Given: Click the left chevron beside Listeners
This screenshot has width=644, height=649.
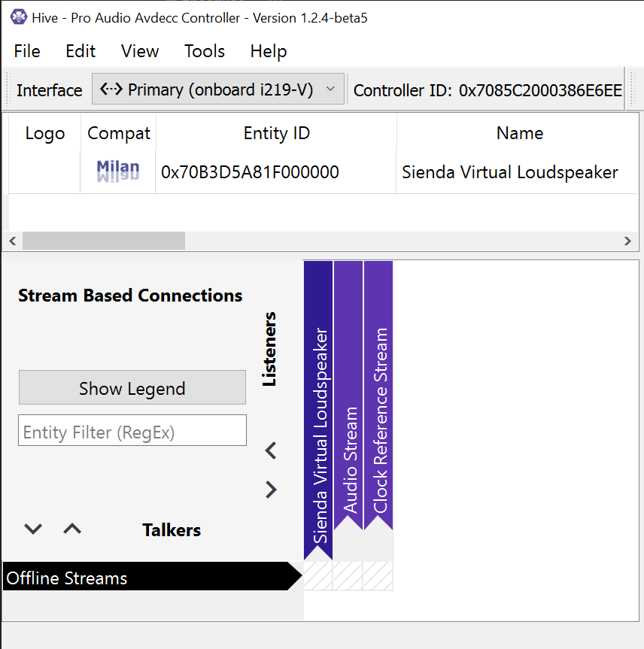Looking at the screenshot, I should [271, 450].
